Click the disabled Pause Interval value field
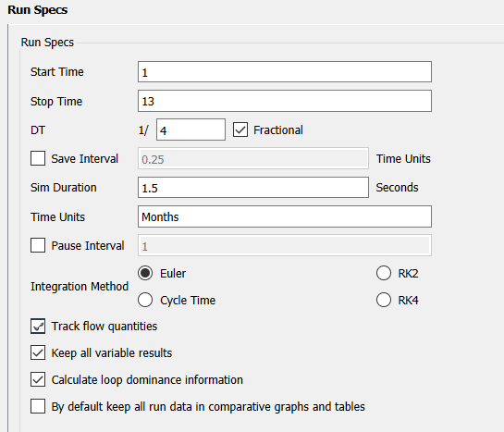 pyautogui.click(x=285, y=245)
